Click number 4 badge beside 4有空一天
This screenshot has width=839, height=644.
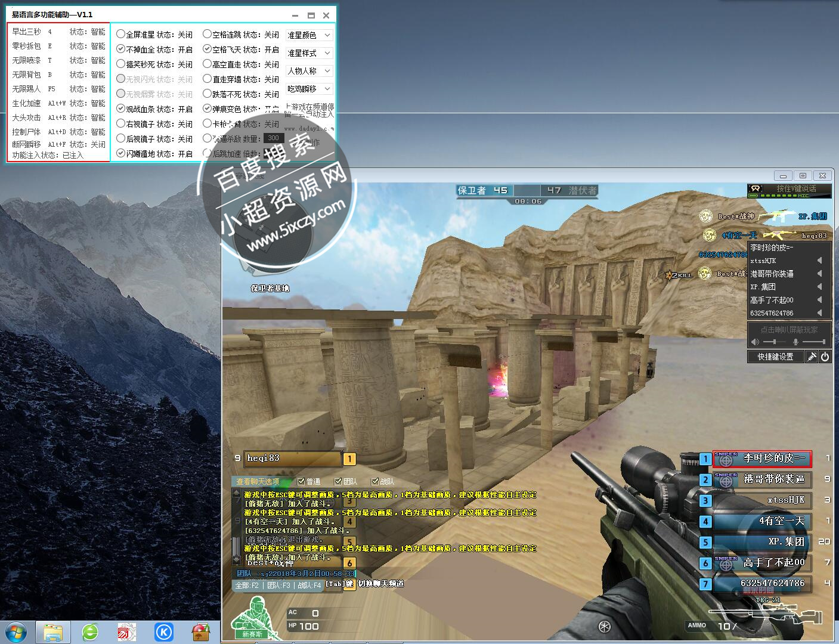click(705, 521)
